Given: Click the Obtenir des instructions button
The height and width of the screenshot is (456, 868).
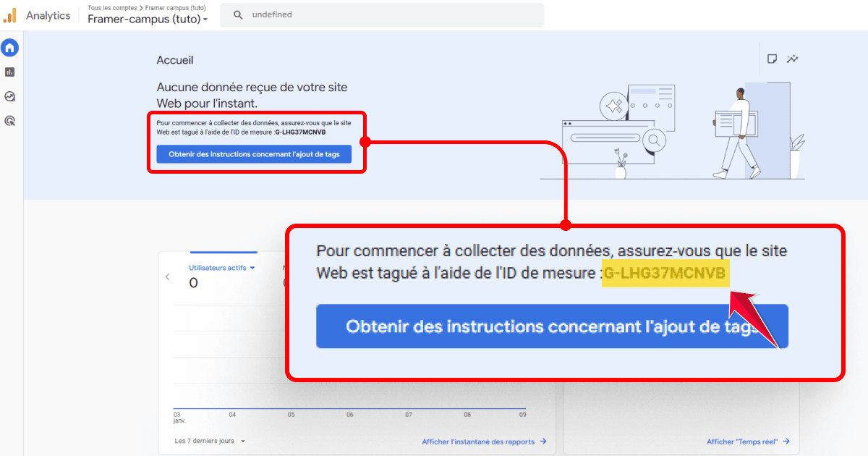Looking at the screenshot, I should tap(255, 154).
